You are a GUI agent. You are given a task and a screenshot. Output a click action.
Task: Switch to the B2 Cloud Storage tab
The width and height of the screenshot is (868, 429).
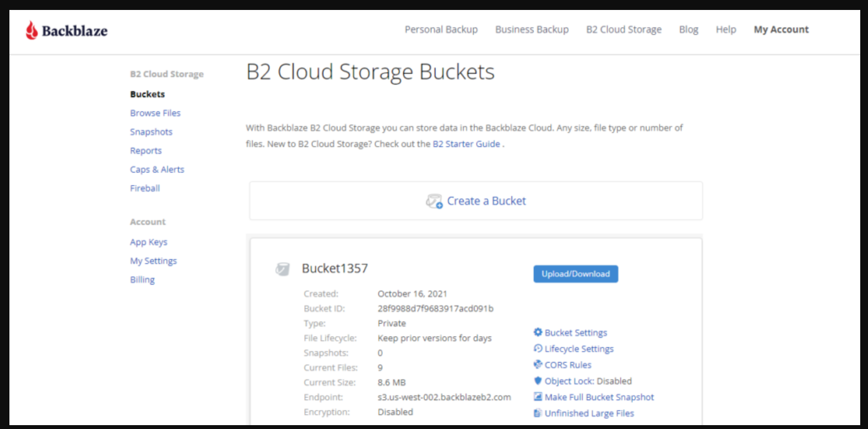pos(623,29)
